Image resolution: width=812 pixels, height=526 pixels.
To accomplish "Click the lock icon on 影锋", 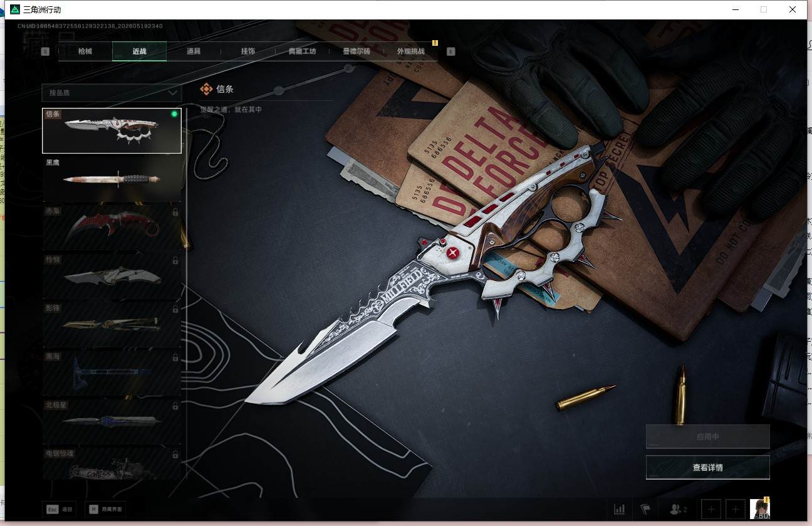I will coord(175,309).
